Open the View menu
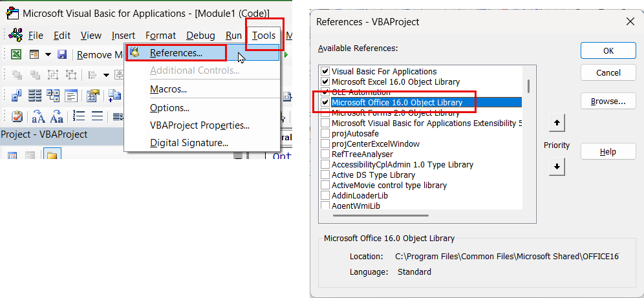This screenshot has width=644, height=298. tap(91, 36)
